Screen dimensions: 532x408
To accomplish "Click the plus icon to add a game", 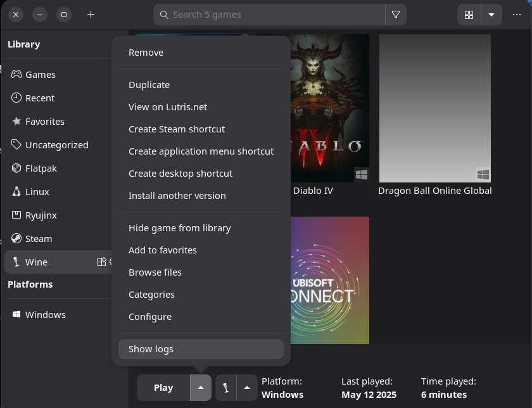I will tap(91, 15).
